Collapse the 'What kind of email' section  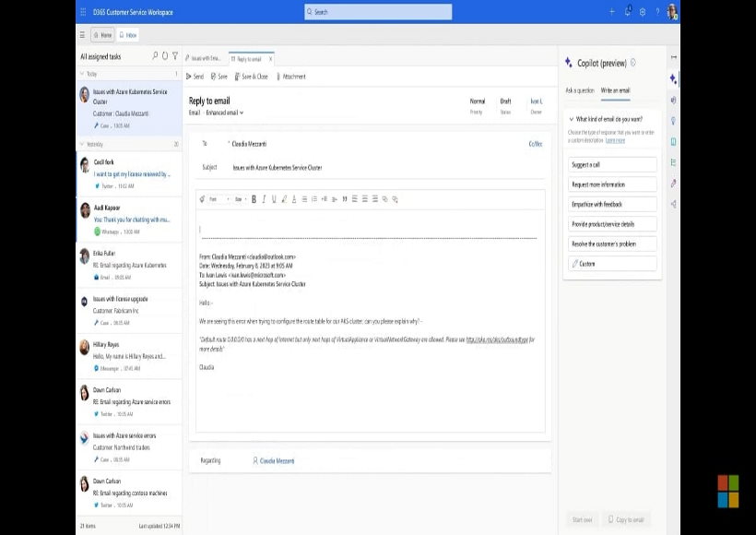571,119
